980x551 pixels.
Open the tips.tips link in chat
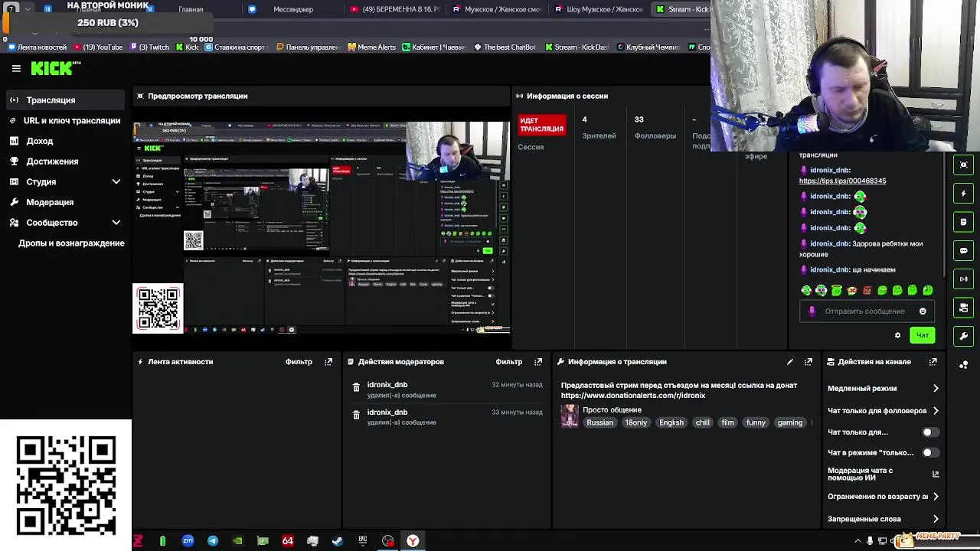pos(842,181)
